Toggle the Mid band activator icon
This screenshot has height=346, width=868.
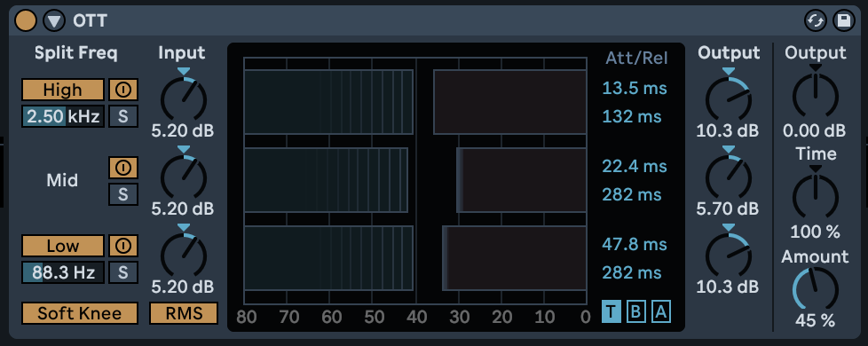[122, 167]
